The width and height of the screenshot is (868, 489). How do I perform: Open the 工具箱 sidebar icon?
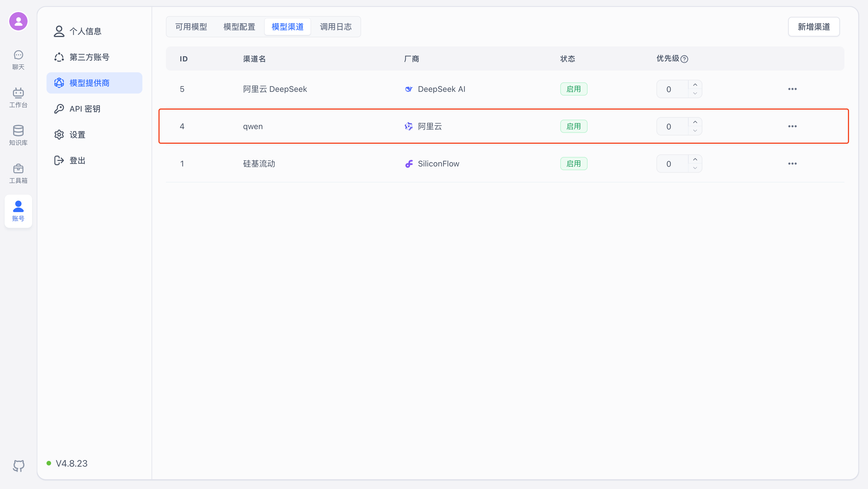coord(18,173)
